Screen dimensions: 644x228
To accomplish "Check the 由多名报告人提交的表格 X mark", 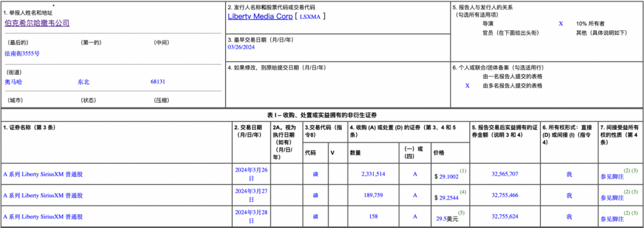I will click(467, 85).
